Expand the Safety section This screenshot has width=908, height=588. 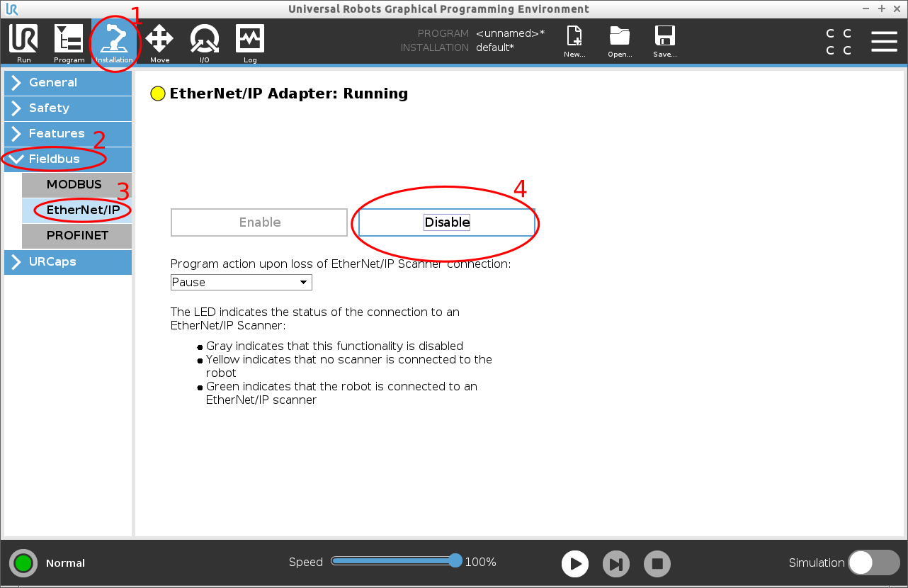[x=68, y=108]
